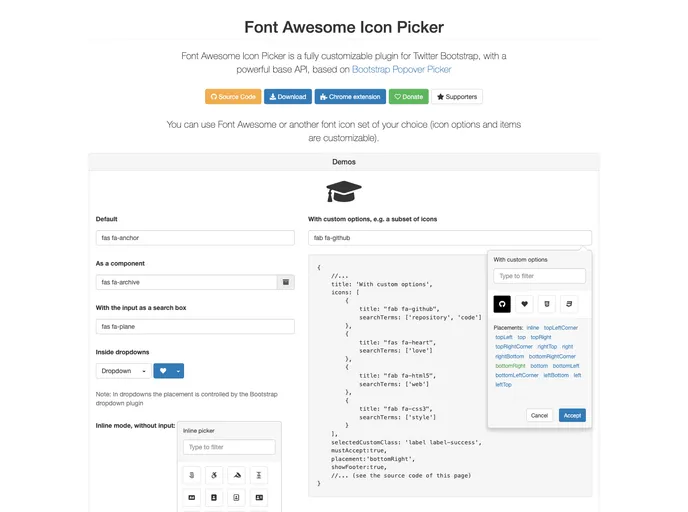Open the Dropdown button menu
Viewport: 688px width, 512px height.
tap(123, 371)
